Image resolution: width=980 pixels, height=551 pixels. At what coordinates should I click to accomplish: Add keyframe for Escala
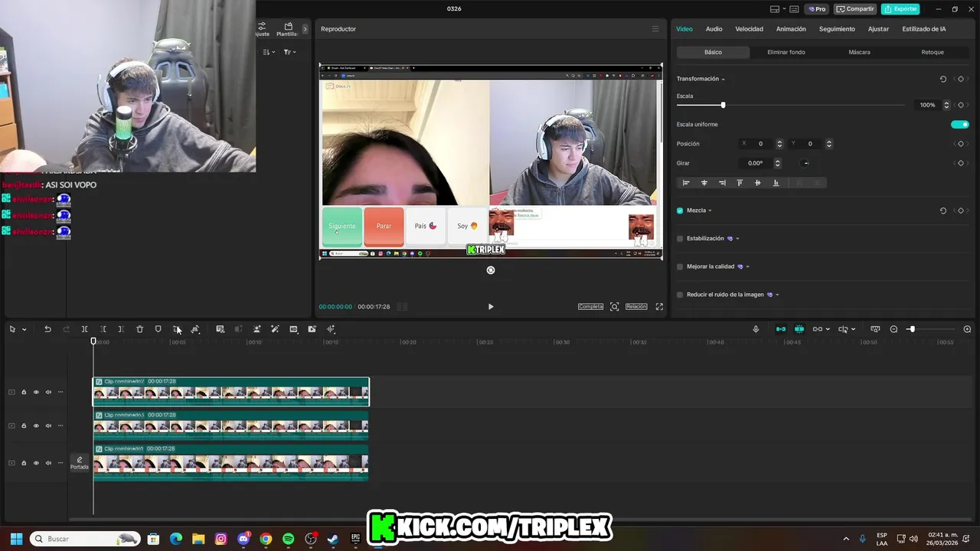point(961,105)
